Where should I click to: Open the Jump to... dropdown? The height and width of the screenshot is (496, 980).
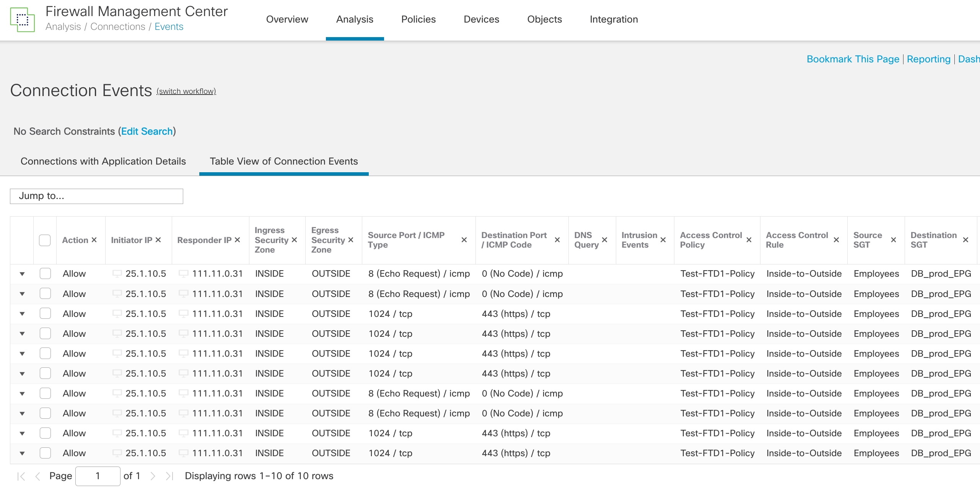pyautogui.click(x=96, y=196)
